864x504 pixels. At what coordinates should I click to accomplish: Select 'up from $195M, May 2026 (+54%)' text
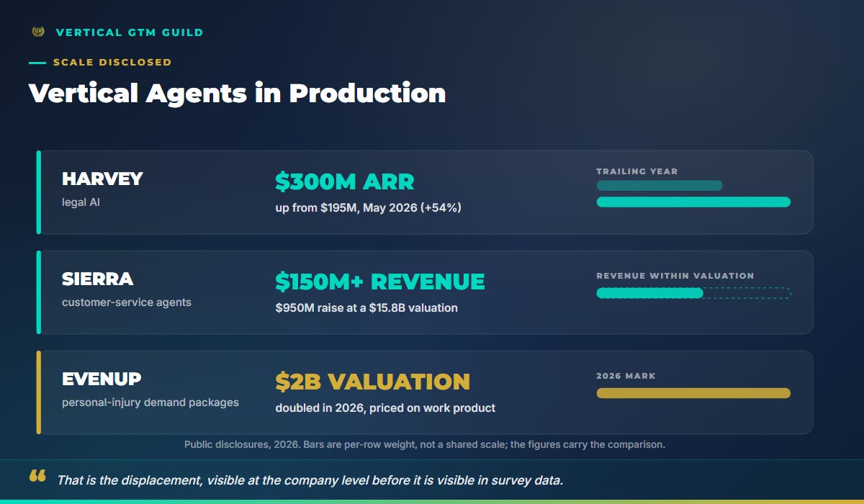pos(368,208)
